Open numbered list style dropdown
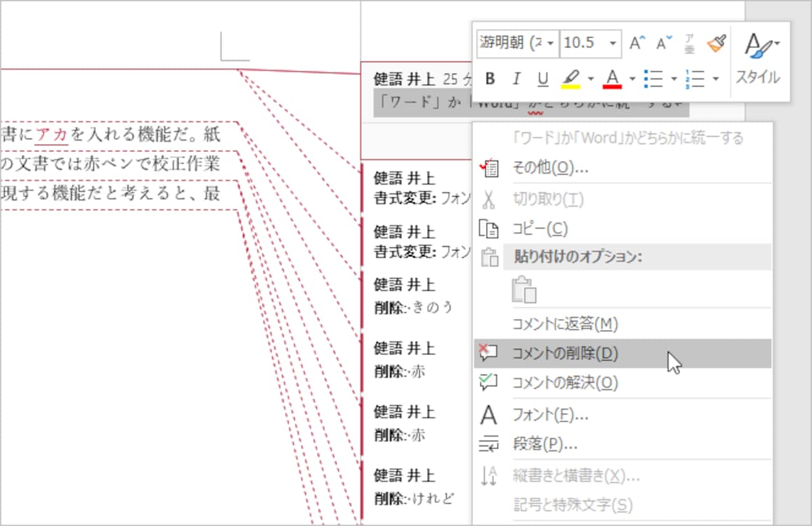Screen dimensions: 812x526 715,79
